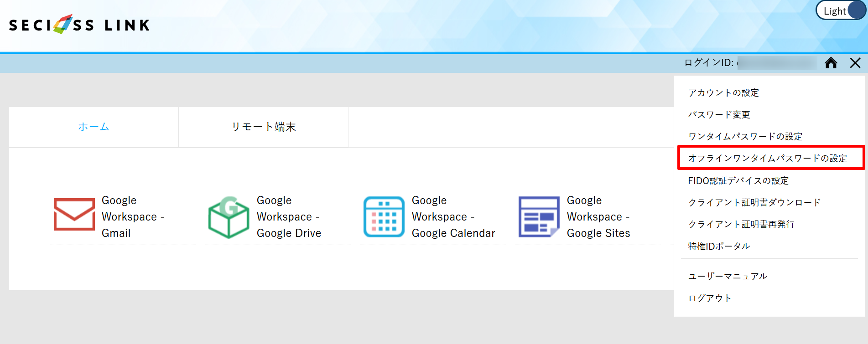This screenshot has width=868, height=344.
Task: Open the 特権IDポータル entry
Action: [x=719, y=246]
